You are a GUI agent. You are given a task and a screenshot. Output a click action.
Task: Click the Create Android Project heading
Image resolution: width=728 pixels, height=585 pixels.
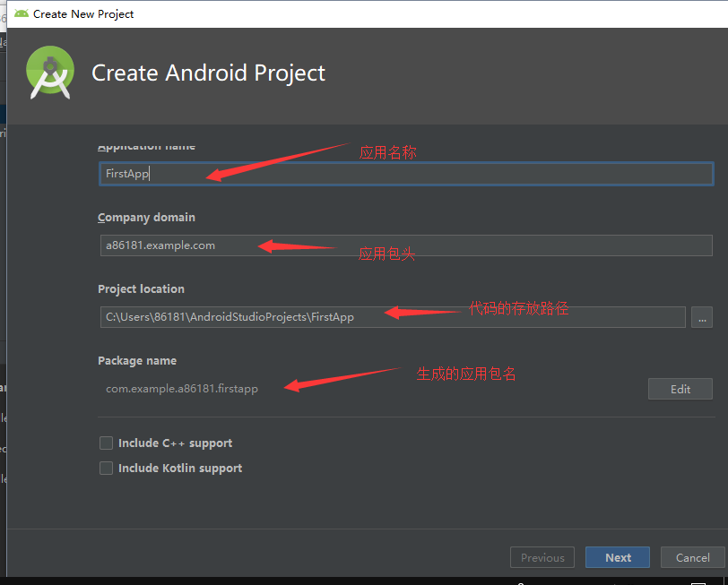[x=208, y=73]
